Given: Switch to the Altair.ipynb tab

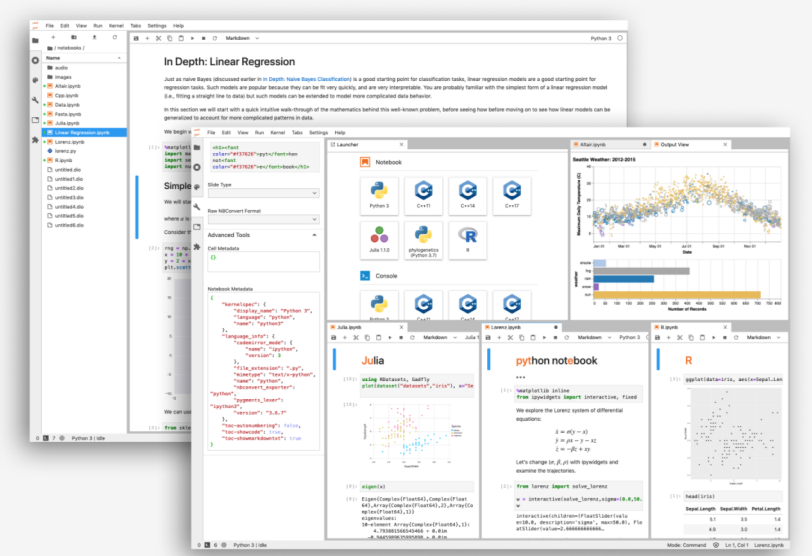Looking at the screenshot, I should coord(610,144).
